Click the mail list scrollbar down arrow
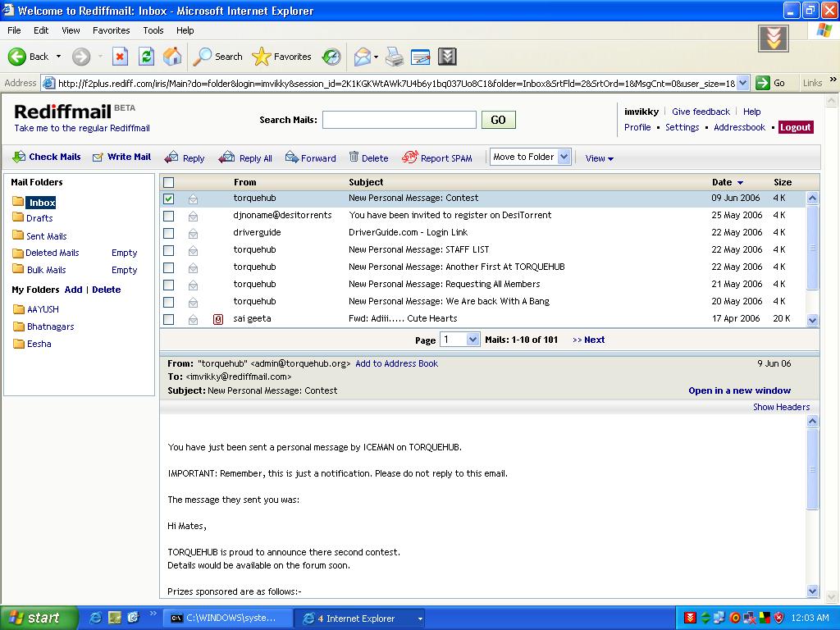The height and width of the screenshot is (630, 840). click(x=812, y=320)
